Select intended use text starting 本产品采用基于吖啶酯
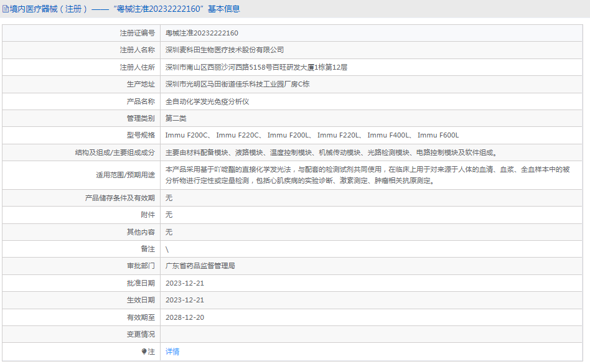 368,175
